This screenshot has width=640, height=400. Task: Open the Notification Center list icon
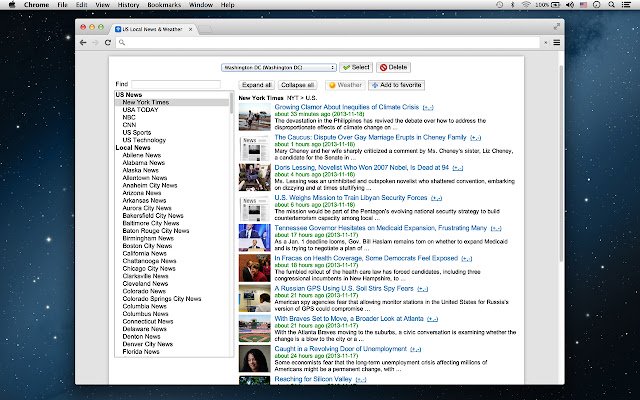pos(626,5)
